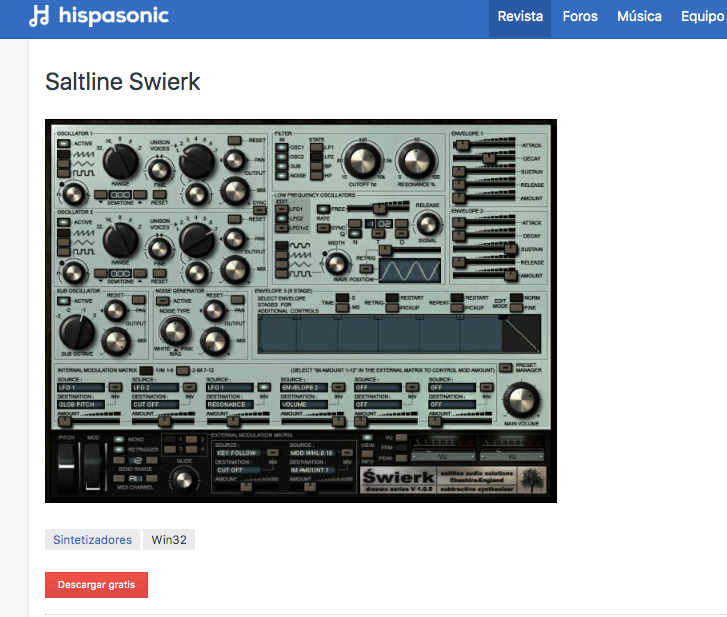Click the hispasonic logo
The height and width of the screenshot is (617, 727).
tap(99, 16)
